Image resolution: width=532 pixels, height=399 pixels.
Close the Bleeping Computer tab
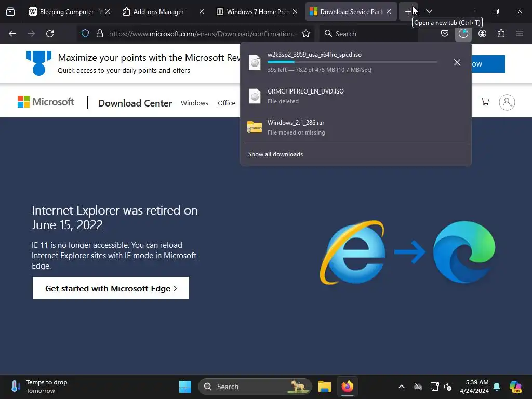click(108, 11)
